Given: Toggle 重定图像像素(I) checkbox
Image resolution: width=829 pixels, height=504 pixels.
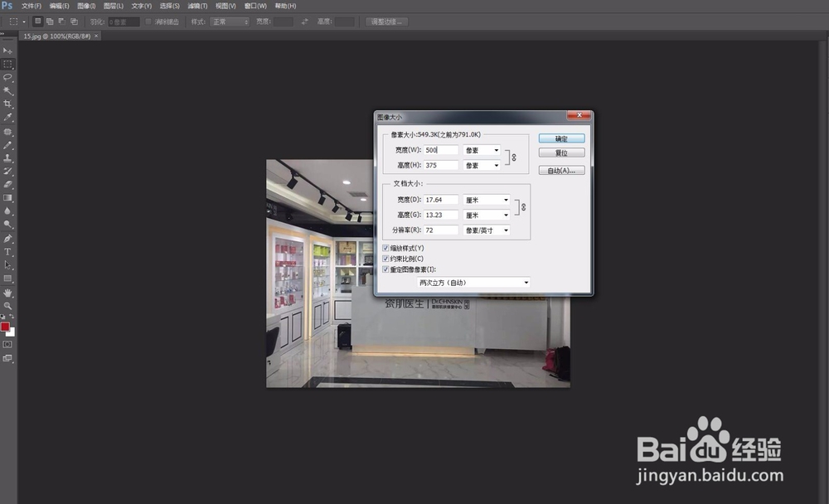Looking at the screenshot, I should 386,269.
